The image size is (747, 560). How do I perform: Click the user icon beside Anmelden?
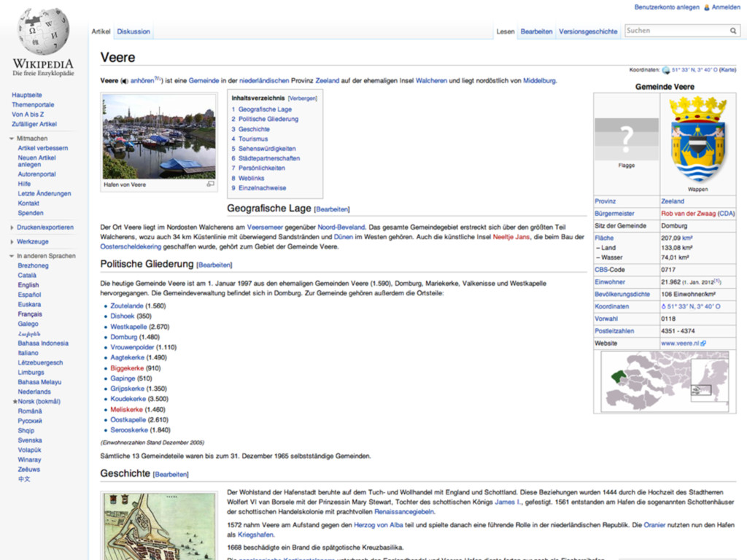(x=707, y=7)
